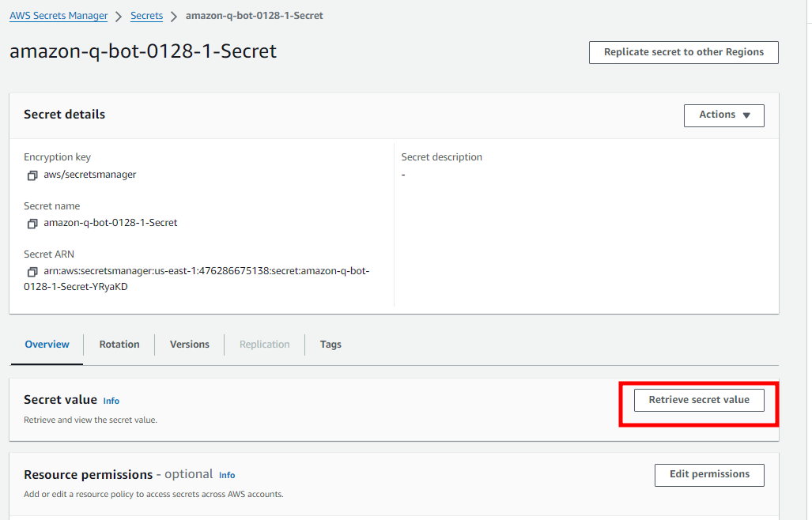812x520 pixels.
Task: Click Replicate secret to other Regions
Action: pyautogui.click(x=684, y=52)
